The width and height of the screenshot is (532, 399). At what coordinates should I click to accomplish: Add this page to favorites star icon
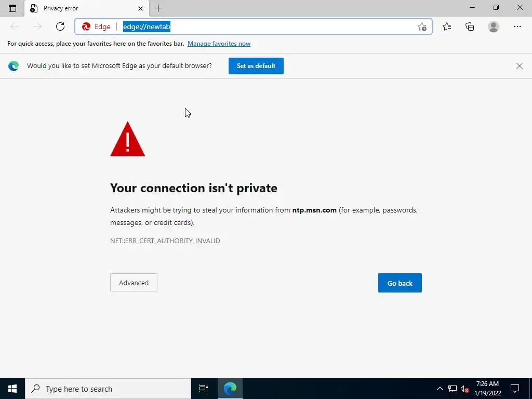(x=422, y=27)
